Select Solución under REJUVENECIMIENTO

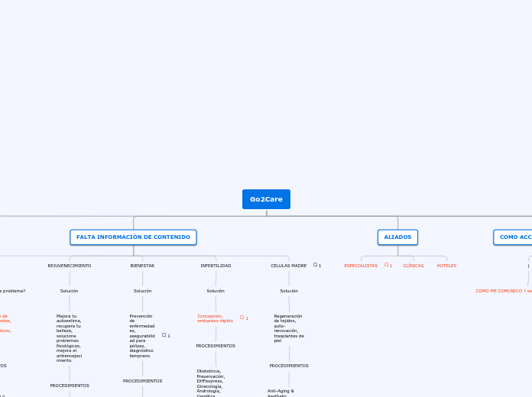(x=70, y=291)
